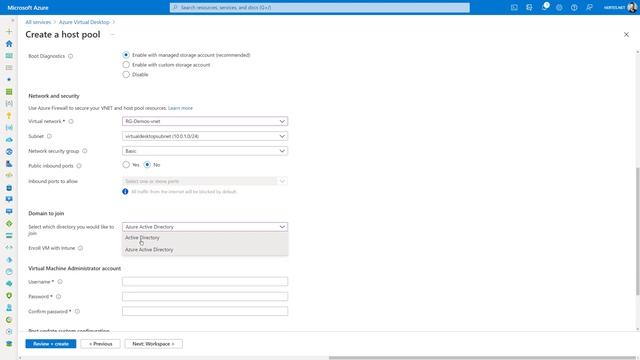This screenshot has width=640, height=360.
Task: Open the Help question mark icon
Action: [574, 7]
